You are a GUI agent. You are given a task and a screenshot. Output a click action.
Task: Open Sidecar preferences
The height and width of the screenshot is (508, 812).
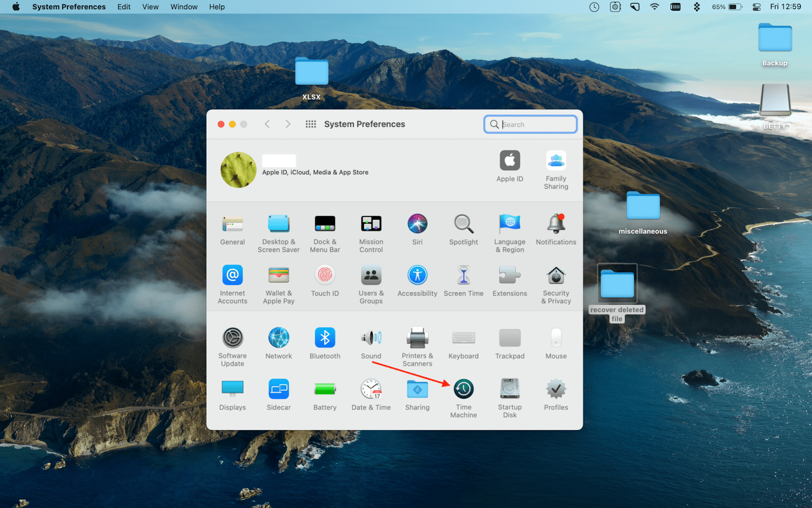(279, 395)
